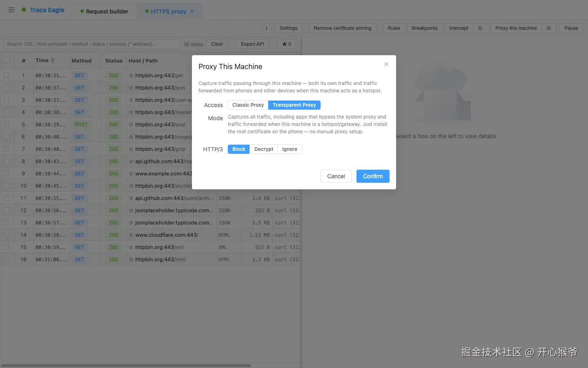Confirm the Proxy This Machine dialog

(x=373, y=176)
